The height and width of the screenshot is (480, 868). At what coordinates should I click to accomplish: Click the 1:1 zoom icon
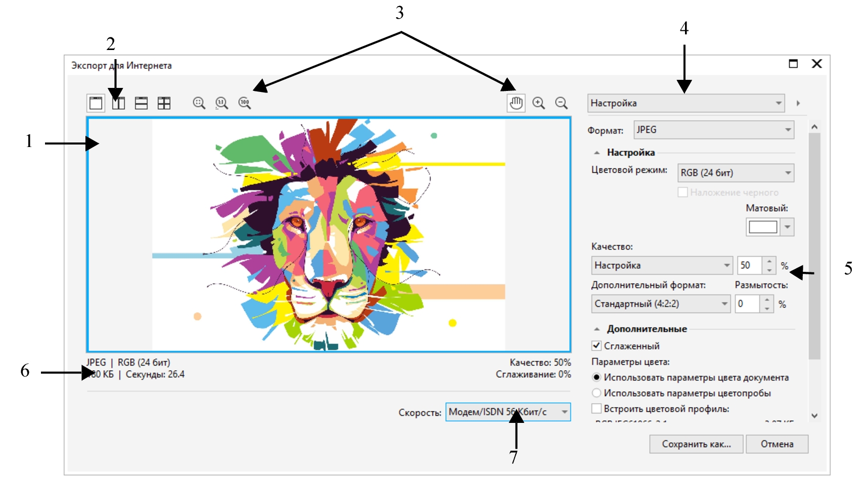pos(222,103)
